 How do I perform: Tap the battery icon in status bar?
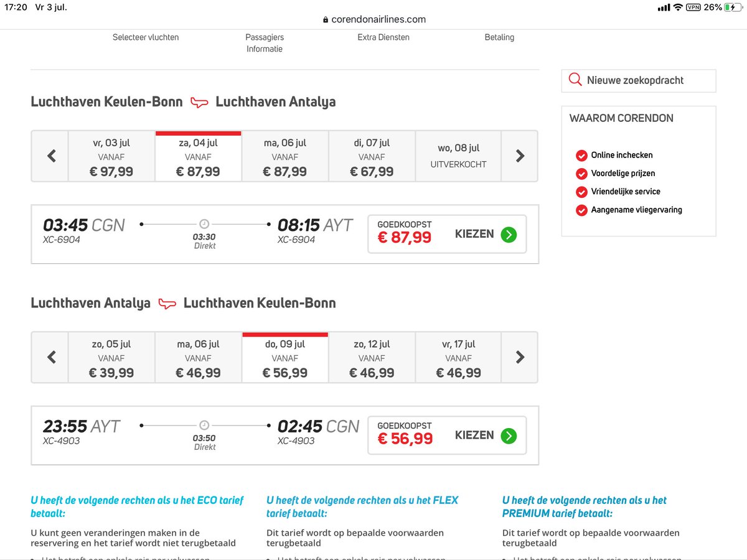coord(733,7)
